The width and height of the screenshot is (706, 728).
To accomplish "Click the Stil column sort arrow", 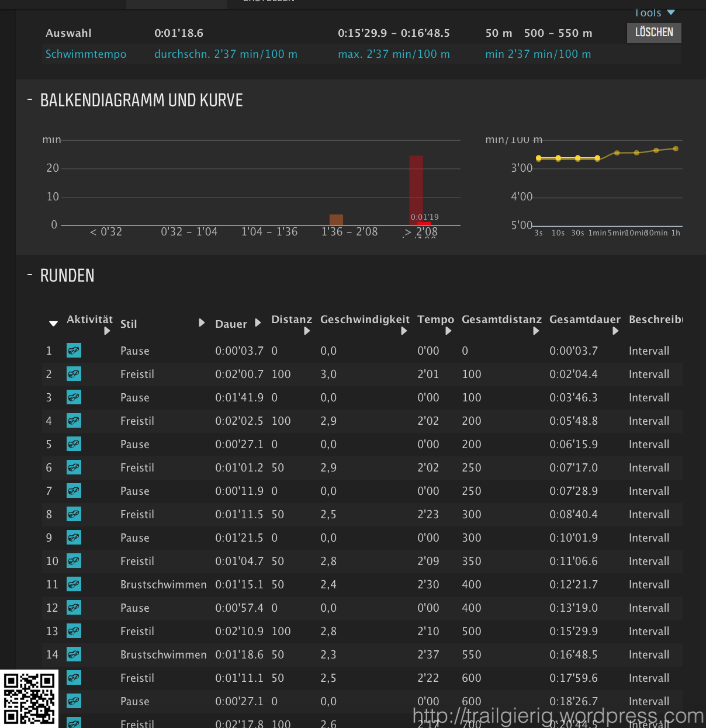I will coord(202,323).
